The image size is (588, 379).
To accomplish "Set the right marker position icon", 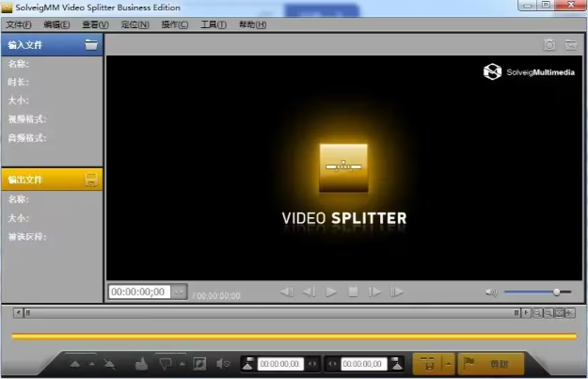I will click(396, 364).
